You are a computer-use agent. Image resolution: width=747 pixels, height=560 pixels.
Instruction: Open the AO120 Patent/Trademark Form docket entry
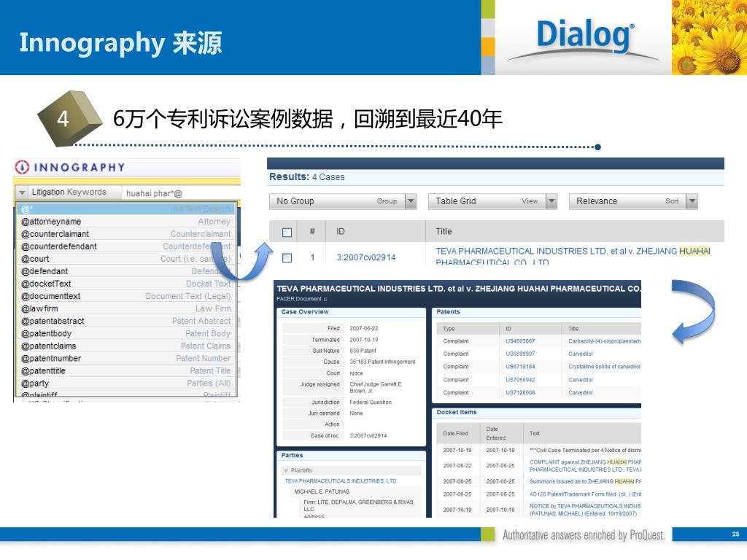pos(585,494)
